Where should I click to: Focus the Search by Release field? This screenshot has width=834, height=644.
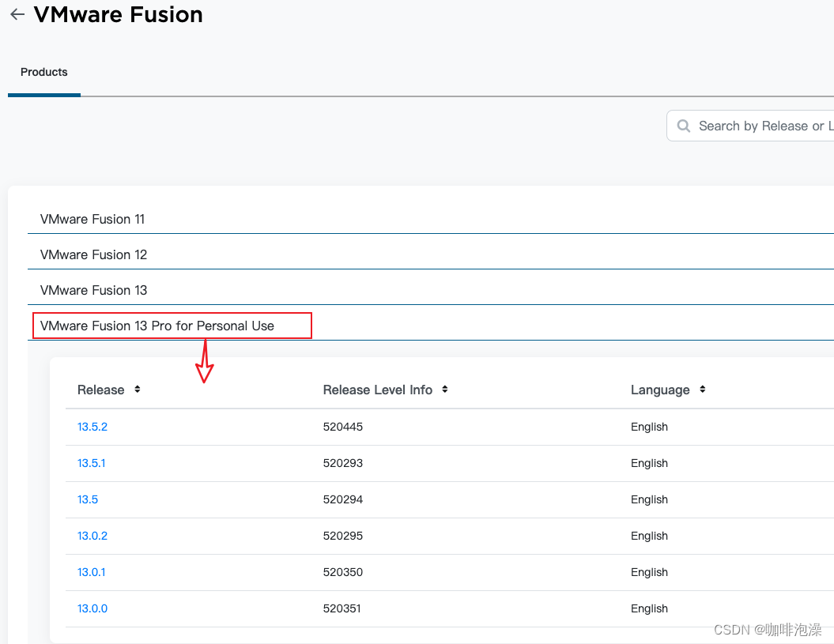point(750,126)
